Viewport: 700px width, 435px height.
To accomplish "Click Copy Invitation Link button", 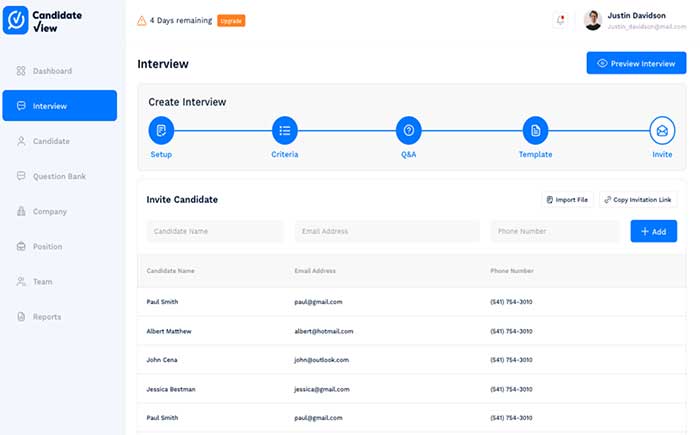I will (638, 200).
